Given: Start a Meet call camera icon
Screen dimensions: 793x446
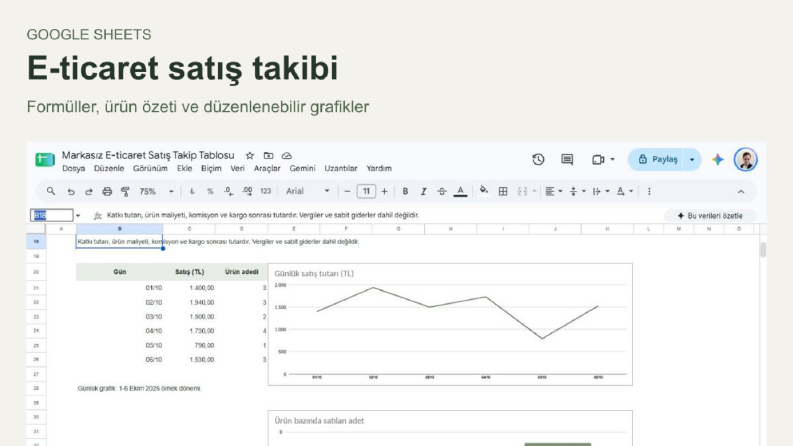Looking at the screenshot, I should pos(598,159).
